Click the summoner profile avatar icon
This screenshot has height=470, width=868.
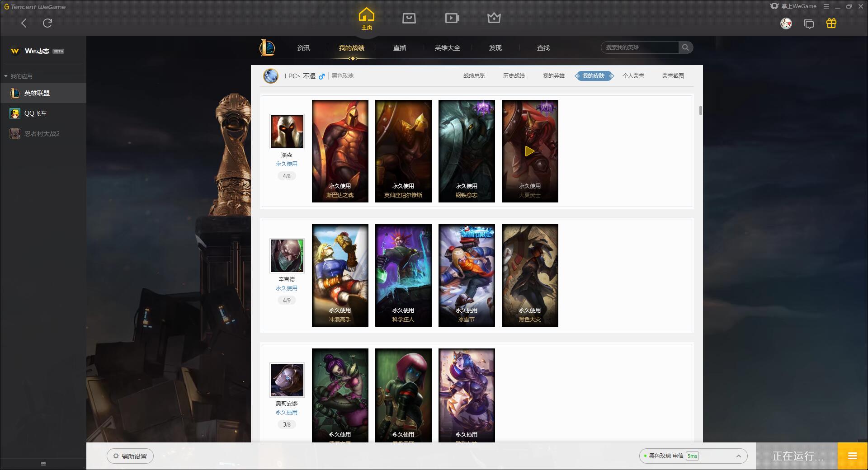[271, 76]
